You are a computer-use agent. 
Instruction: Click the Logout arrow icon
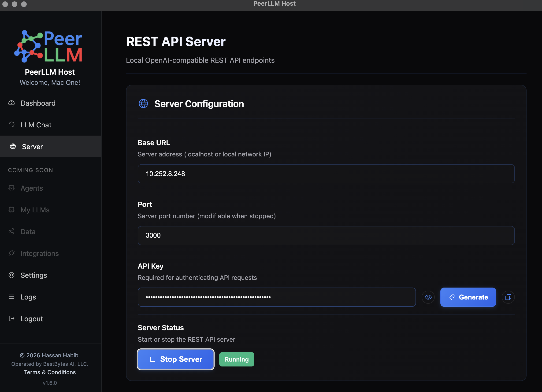(11, 318)
